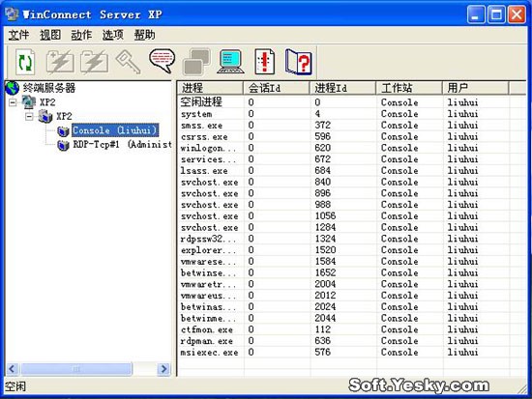Collapse the top-level XP2 tree node
532x399 pixels.
13,102
